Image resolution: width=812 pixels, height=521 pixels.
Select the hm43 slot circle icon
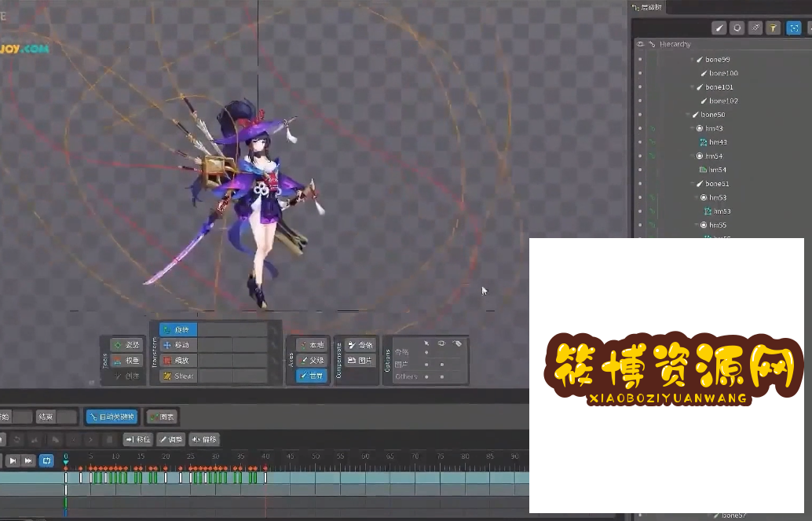click(x=700, y=128)
